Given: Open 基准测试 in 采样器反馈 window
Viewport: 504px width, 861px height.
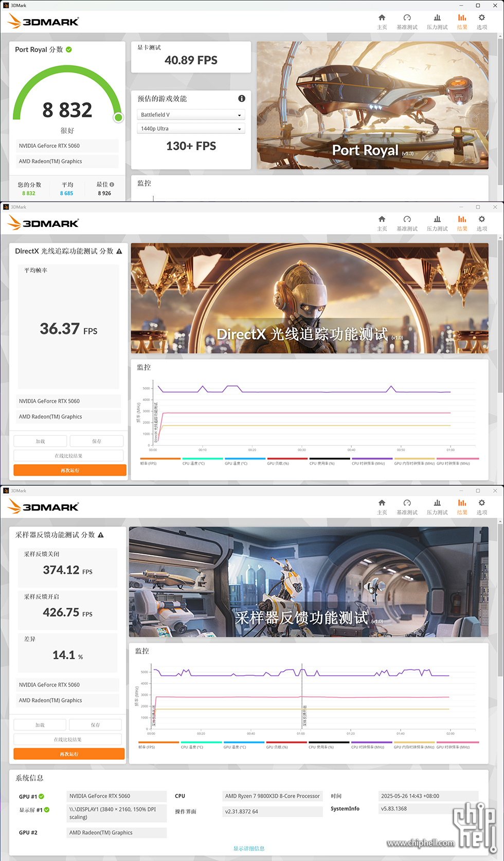Looking at the screenshot, I should 407,507.
